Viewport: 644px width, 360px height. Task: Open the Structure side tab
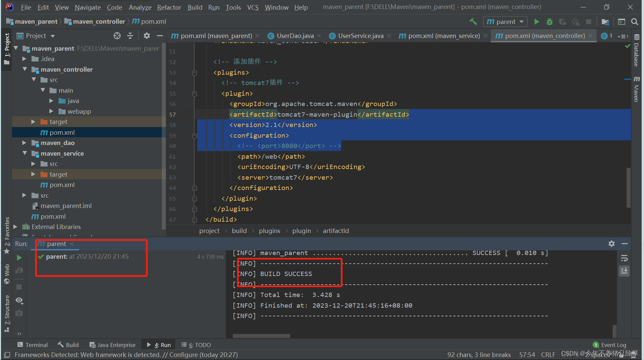point(7,313)
